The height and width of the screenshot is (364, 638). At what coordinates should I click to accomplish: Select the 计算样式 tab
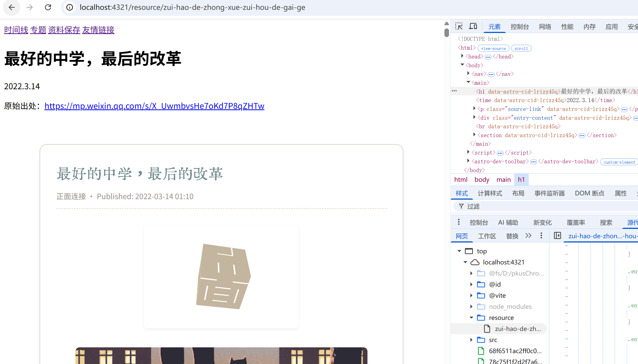(x=490, y=193)
